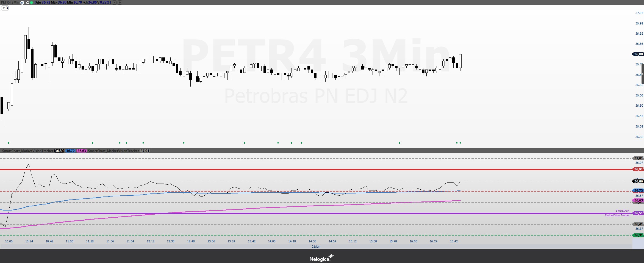Click the SmartChart MarketVision Tracker line label
The height and width of the screenshot is (263, 644).
[x=617, y=213]
